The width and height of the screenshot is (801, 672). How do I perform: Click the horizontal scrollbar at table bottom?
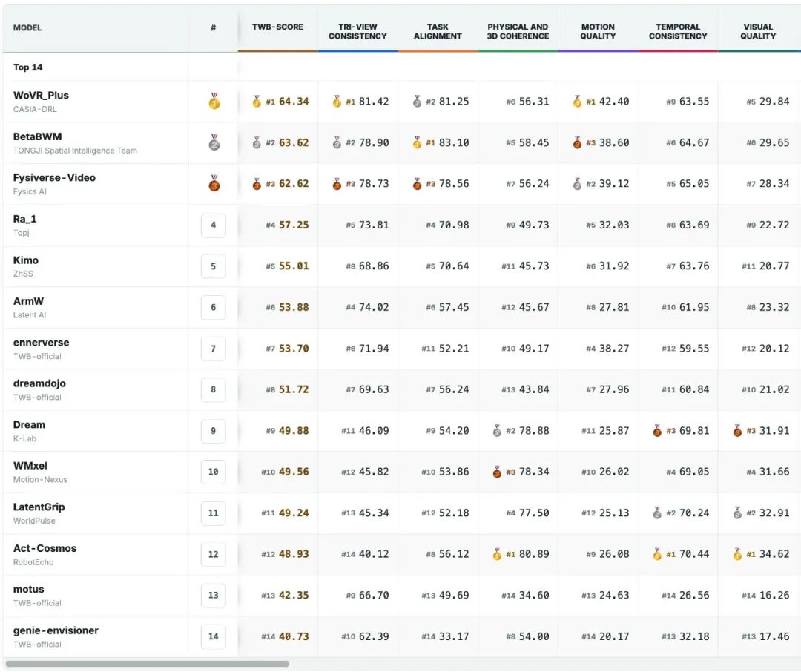147,664
